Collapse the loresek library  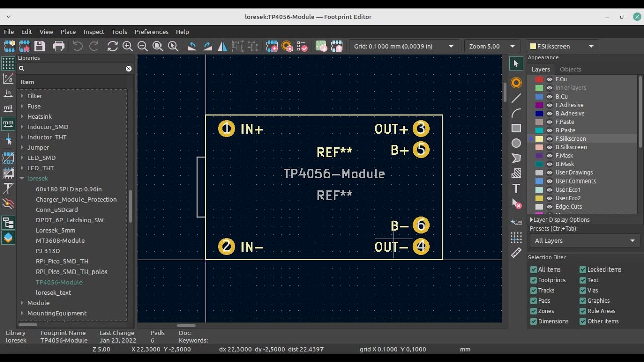(22, 178)
